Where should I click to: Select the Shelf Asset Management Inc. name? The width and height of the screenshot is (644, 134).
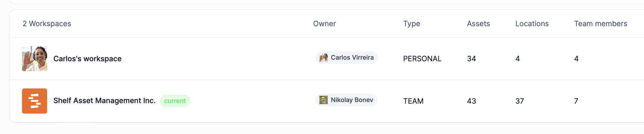[104, 101]
